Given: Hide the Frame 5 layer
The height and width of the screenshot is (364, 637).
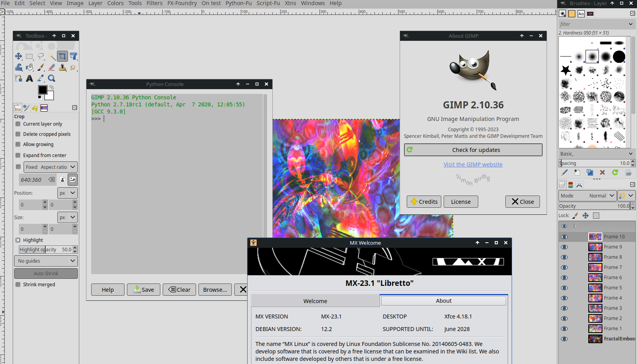Looking at the screenshot, I should pyautogui.click(x=564, y=288).
